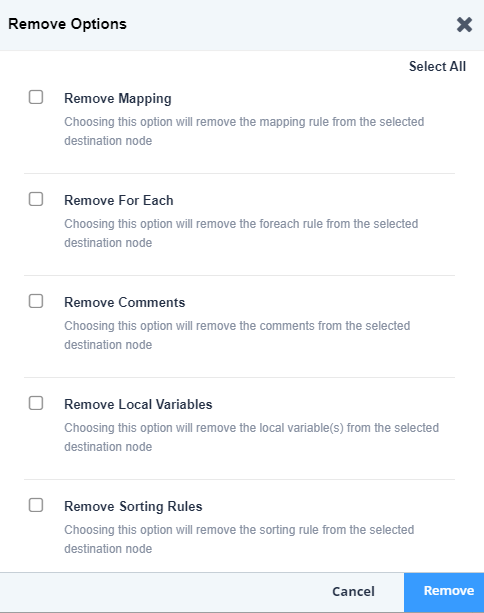
Task: Close the Remove Options dialog with the X
Action: pos(464,25)
